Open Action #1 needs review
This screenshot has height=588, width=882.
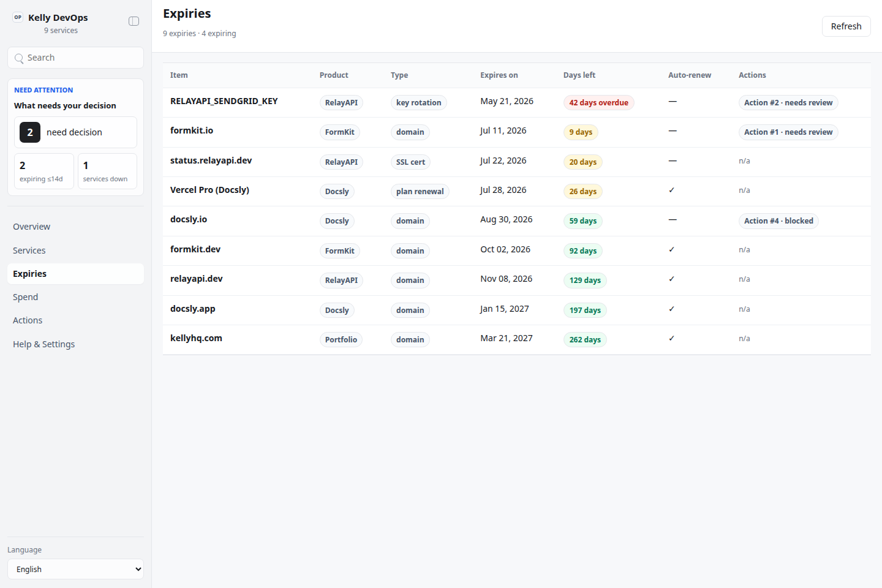point(788,132)
